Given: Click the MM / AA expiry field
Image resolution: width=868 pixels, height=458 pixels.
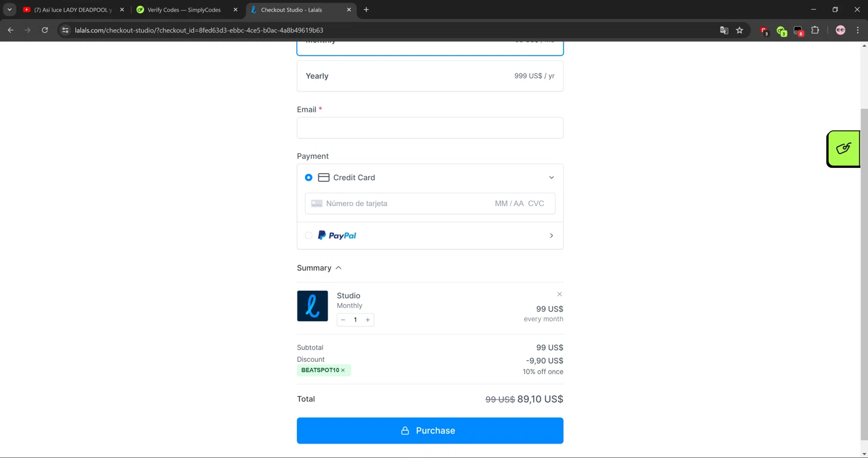Looking at the screenshot, I should 509,204.
